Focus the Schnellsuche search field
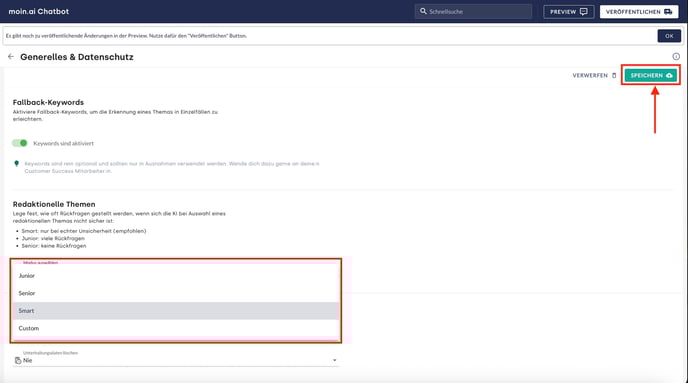Image resolution: width=688 pixels, height=383 pixels. coord(473,11)
